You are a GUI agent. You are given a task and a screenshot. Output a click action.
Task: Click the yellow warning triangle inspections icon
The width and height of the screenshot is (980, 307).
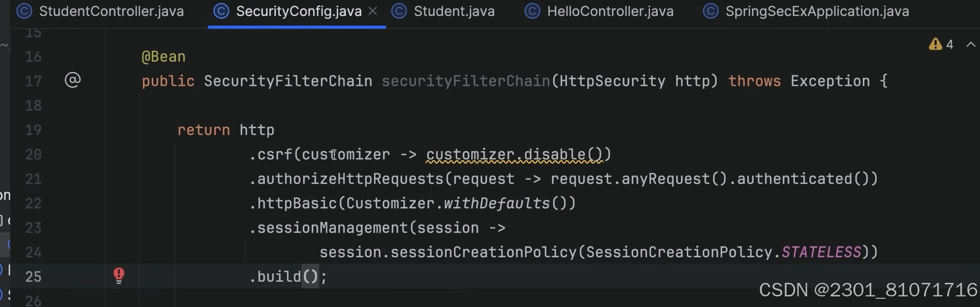936,44
